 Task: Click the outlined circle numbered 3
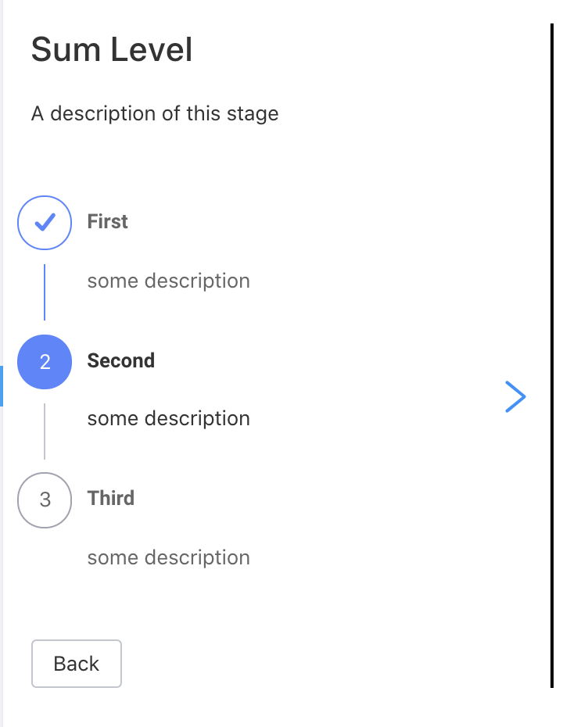(x=45, y=500)
